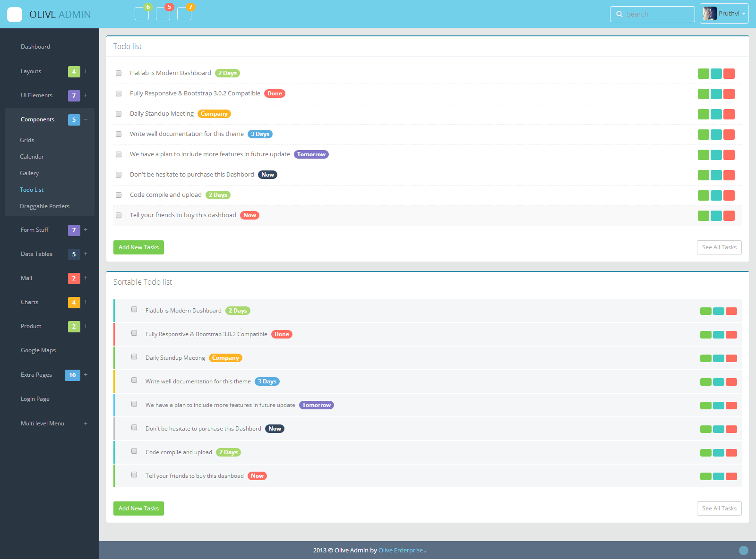
Task: Open the Pruthvi user dropdown
Action: pos(724,14)
